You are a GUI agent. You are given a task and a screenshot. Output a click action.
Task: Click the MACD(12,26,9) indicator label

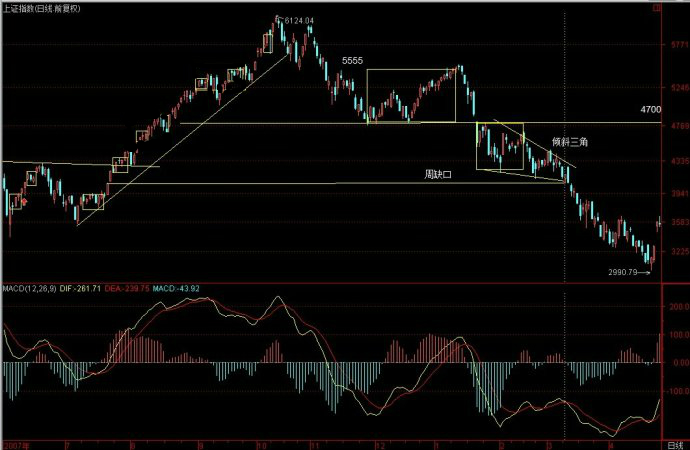coord(30,290)
